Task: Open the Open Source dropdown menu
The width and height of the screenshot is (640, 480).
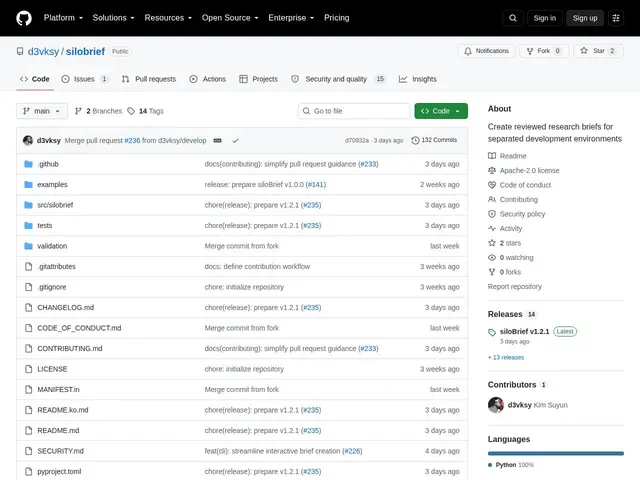Action: pos(230,18)
